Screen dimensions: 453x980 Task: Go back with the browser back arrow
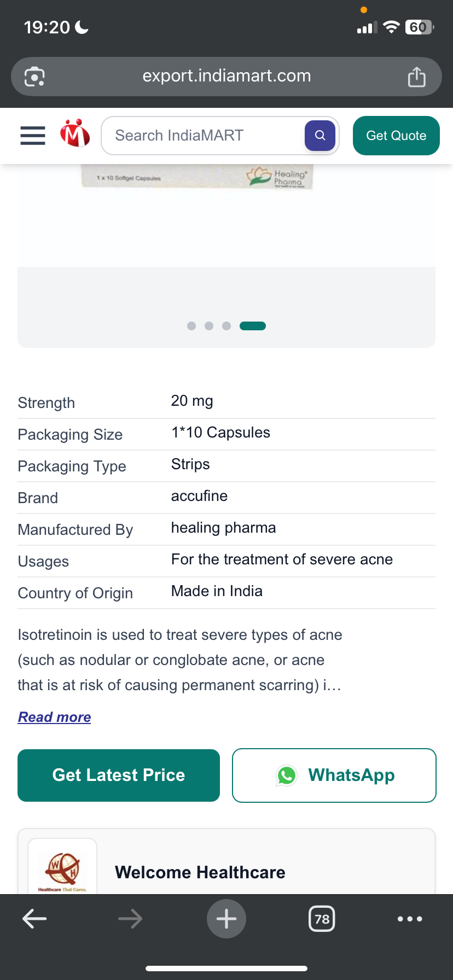[x=34, y=919]
